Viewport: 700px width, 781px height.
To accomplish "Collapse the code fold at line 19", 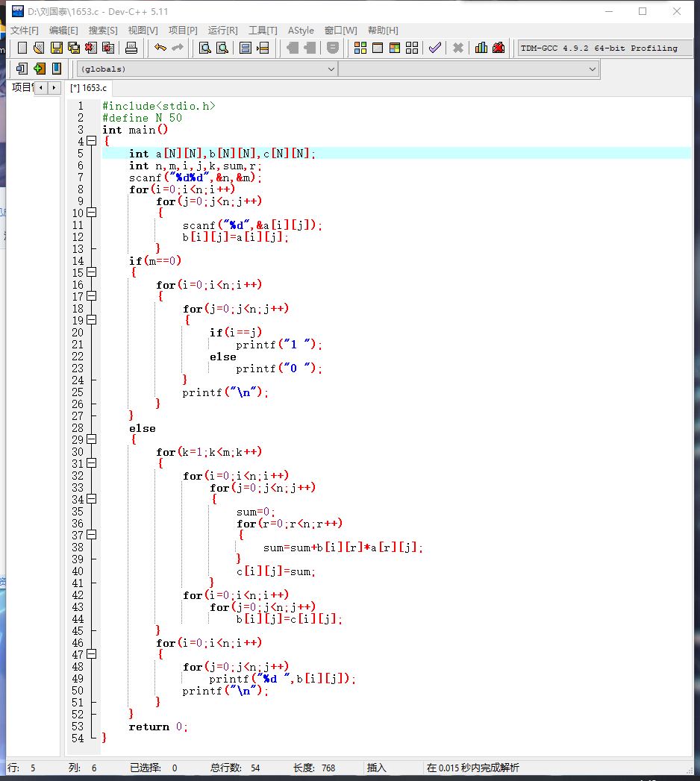I will tap(92, 320).
